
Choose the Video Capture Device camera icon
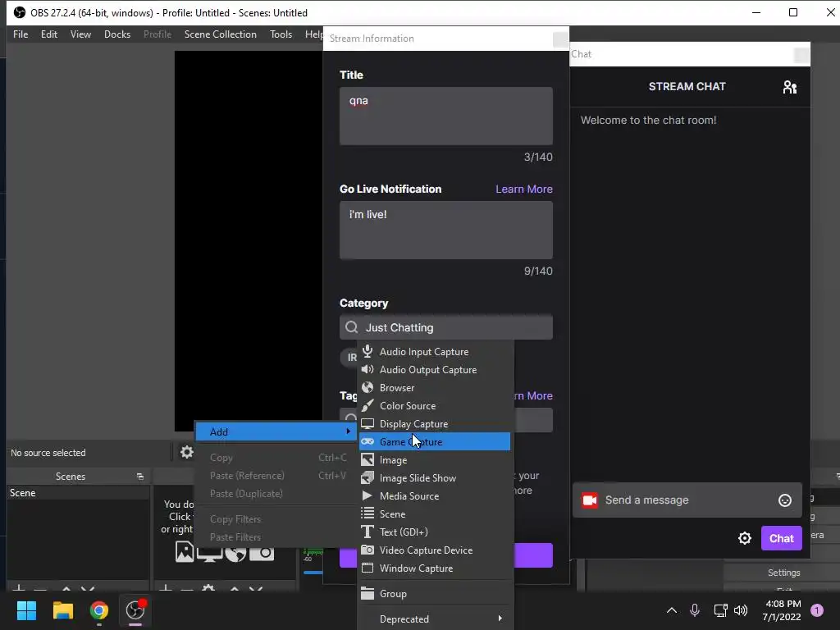[367, 550]
